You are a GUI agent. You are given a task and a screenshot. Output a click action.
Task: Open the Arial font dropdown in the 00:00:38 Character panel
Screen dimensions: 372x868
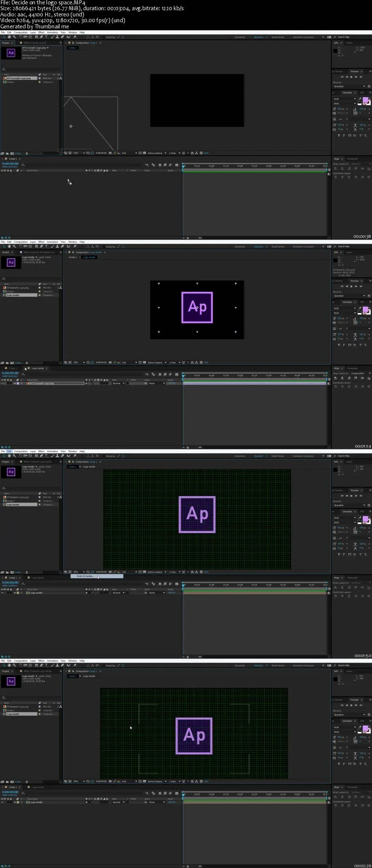[345, 99]
